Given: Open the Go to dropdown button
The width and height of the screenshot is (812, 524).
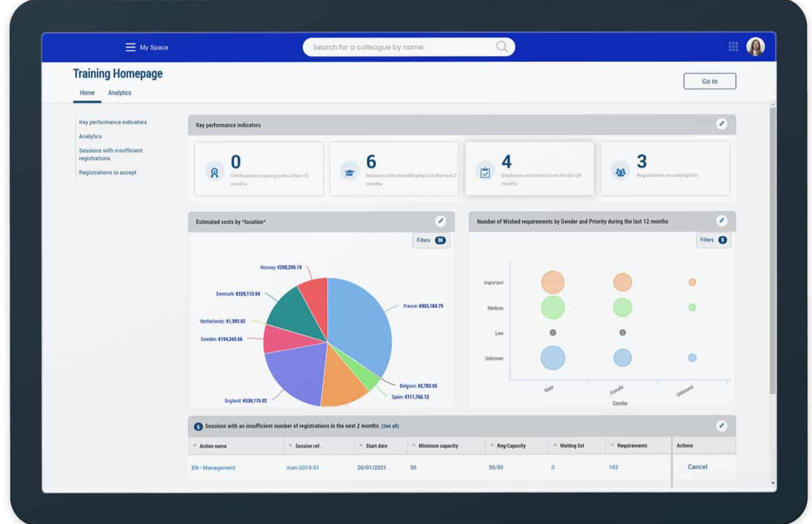Looking at the screenshot, I should click(709, 81).
